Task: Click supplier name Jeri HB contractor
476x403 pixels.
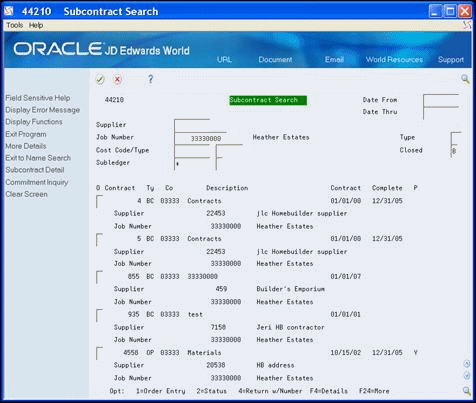Action: [x=290, y=327]
